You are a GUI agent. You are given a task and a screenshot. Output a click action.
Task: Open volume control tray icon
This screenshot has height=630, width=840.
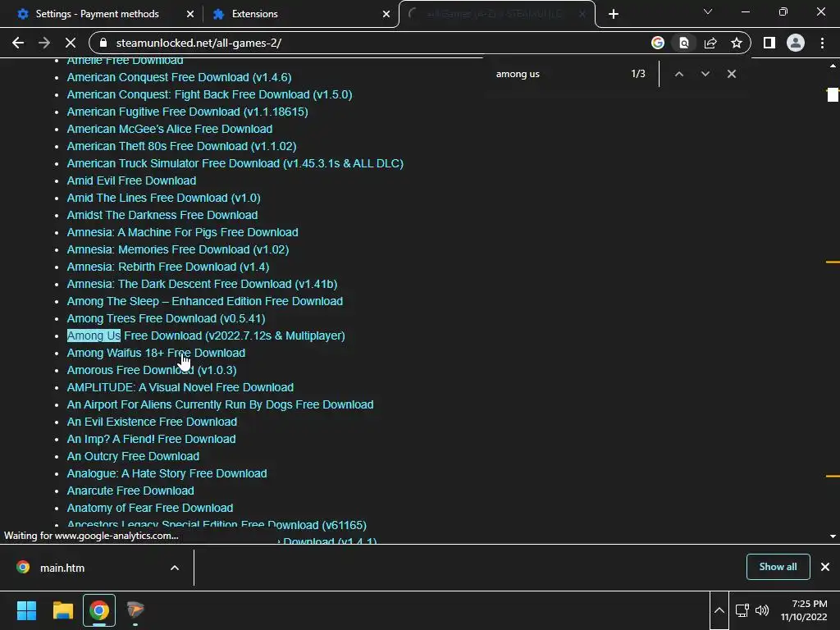click(762, 610)
